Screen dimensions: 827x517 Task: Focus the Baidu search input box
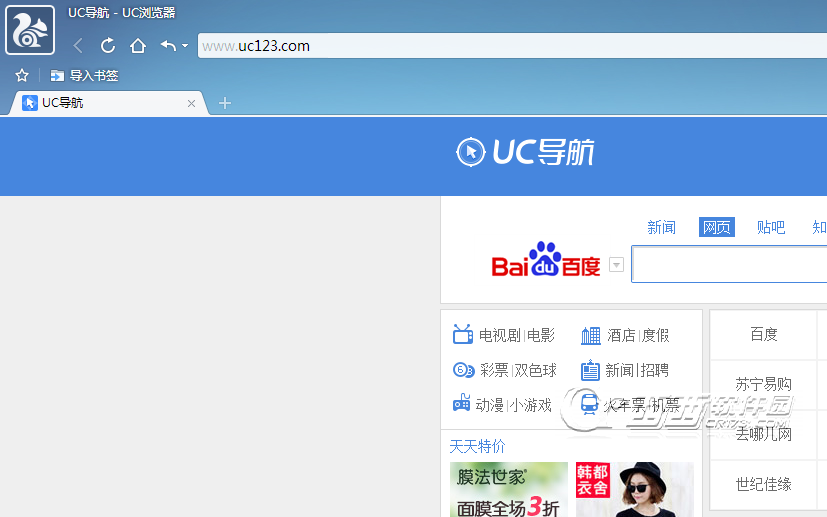pos(729,264)
